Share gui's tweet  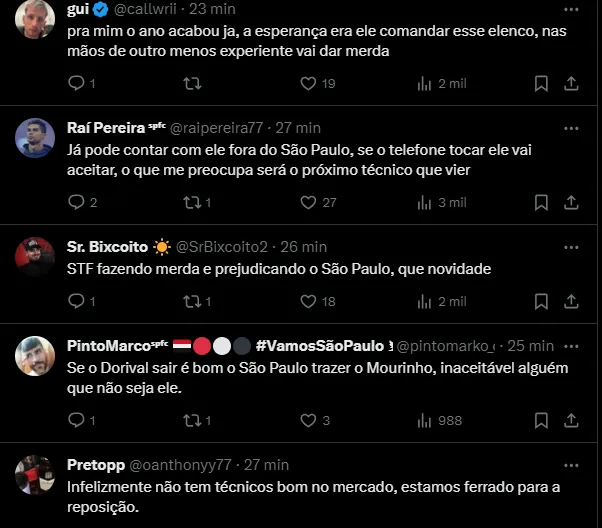click(x=571, y=83)
